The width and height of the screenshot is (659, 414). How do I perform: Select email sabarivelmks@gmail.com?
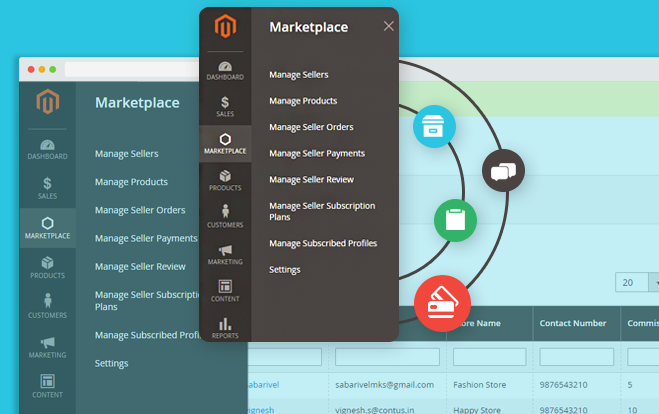click(384, 385)
